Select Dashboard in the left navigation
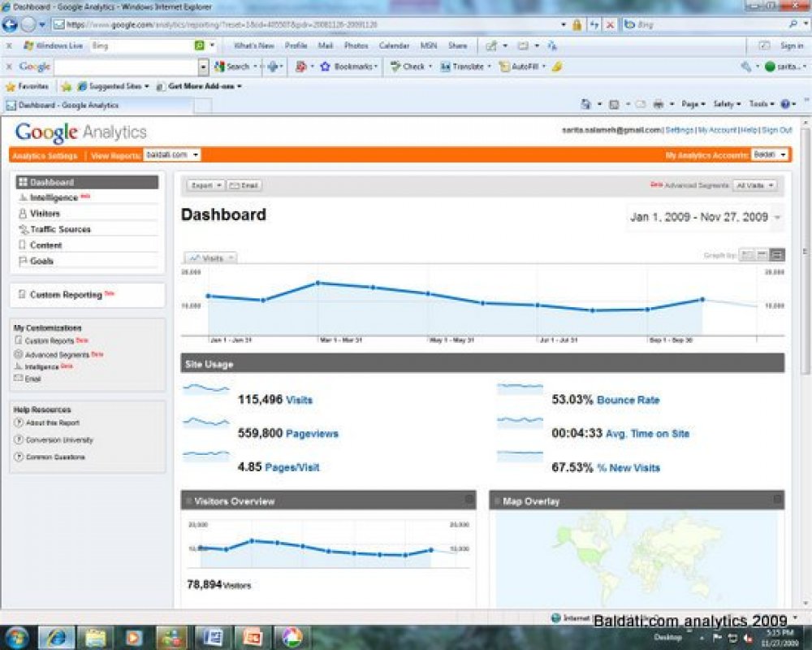Image resolution: width=812 pixels, height=650 pixels. 87,182
